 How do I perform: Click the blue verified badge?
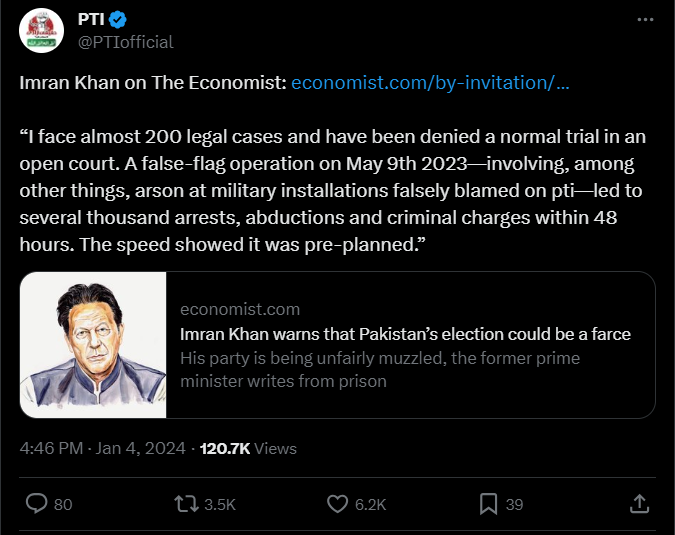pos(116,21)
